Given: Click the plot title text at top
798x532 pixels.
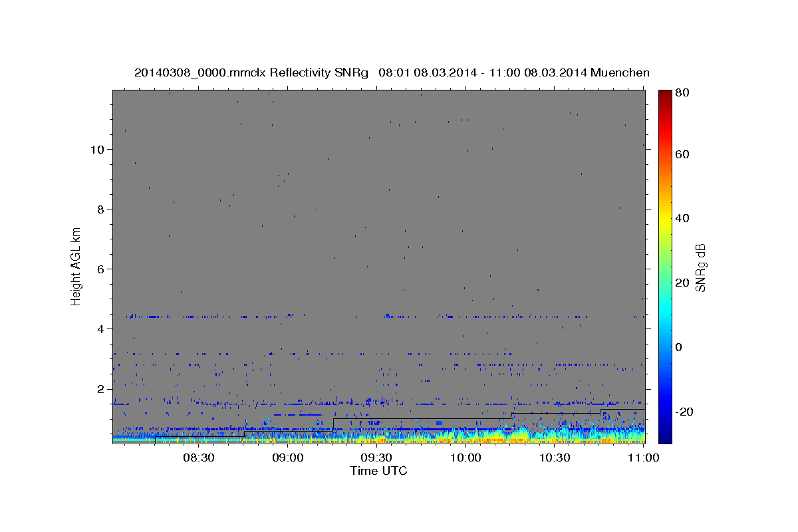Looking at the screenshot, I should point(392,72).
